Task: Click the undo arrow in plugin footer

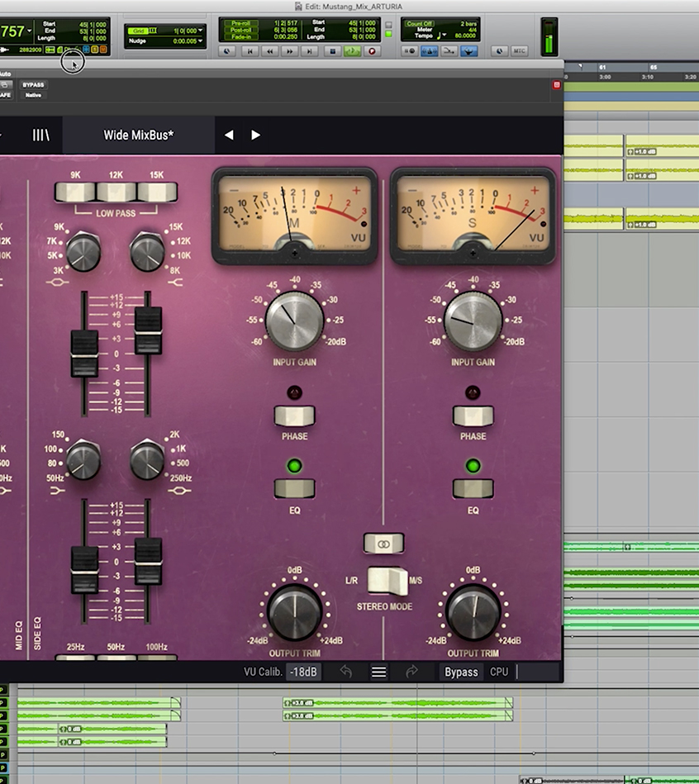Action: tap(346, 672)
